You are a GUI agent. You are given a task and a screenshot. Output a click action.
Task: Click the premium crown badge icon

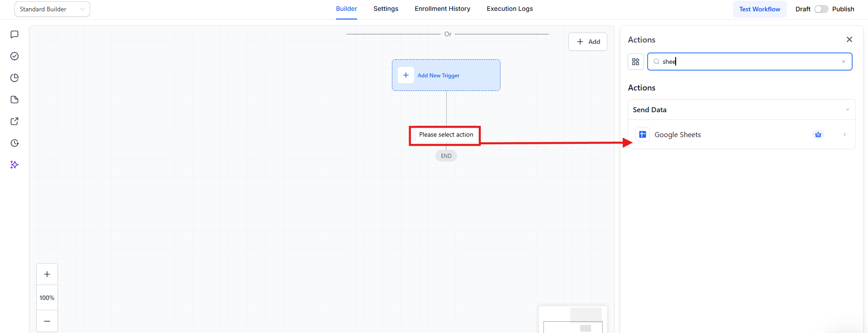click(818, 134)
